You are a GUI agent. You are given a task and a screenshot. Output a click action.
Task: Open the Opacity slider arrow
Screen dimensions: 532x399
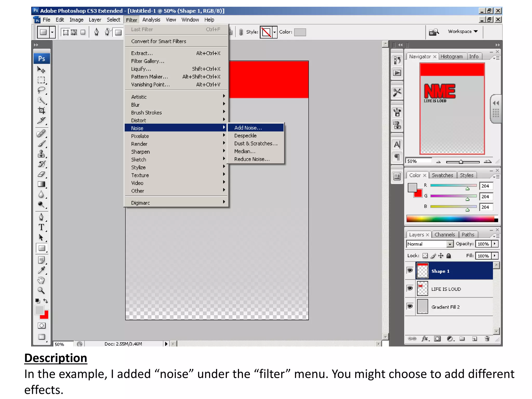point(495,244)
